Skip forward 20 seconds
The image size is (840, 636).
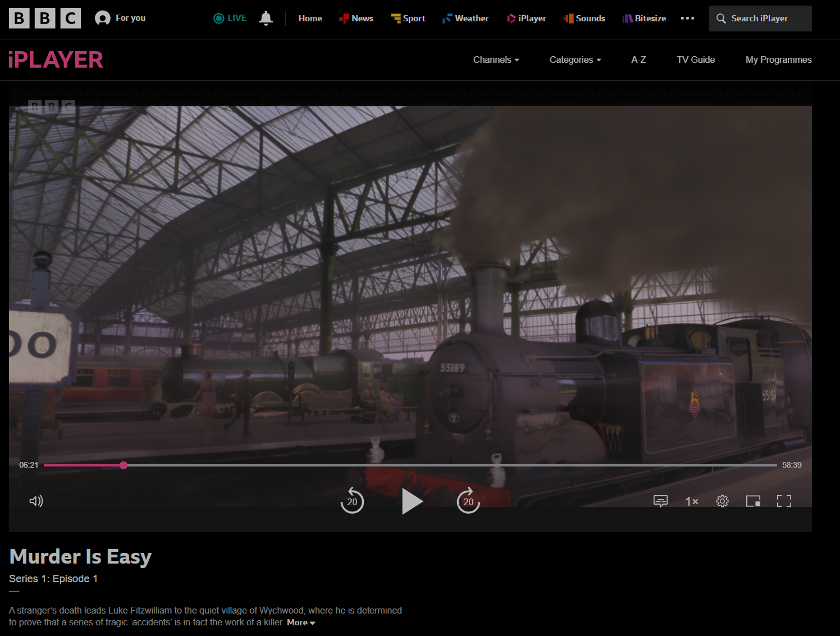(468, 501)
